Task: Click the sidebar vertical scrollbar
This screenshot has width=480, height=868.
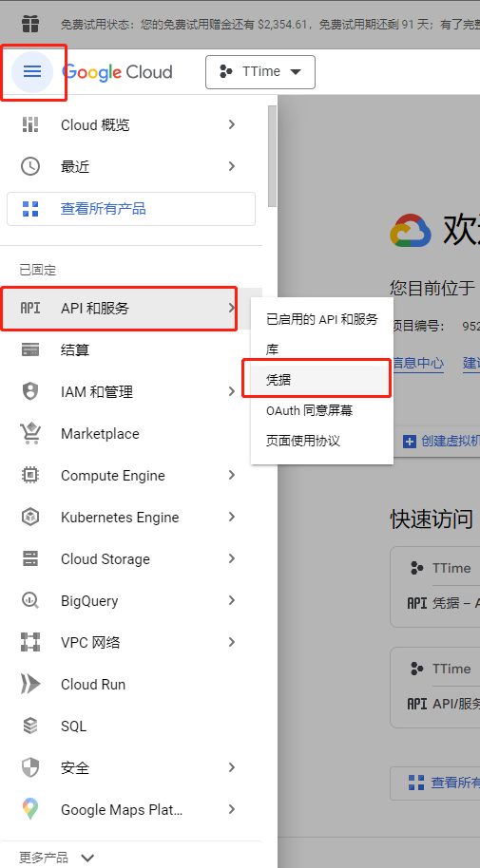Action: click(x=272, y=157)
